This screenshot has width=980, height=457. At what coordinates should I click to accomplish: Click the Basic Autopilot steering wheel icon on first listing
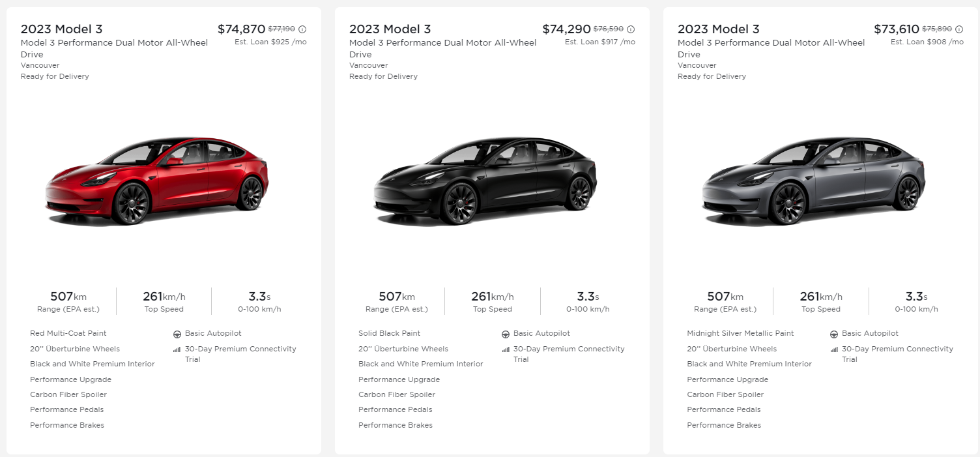(x=177, y=333)
